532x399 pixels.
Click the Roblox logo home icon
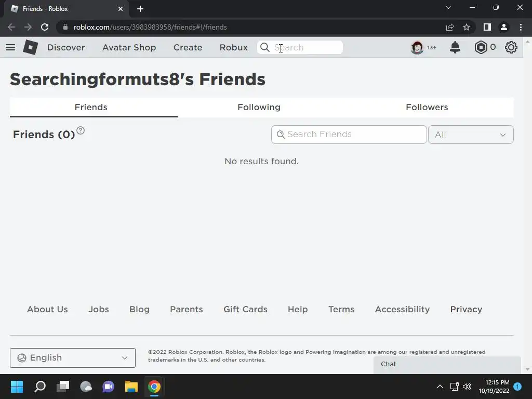point(31,47)
